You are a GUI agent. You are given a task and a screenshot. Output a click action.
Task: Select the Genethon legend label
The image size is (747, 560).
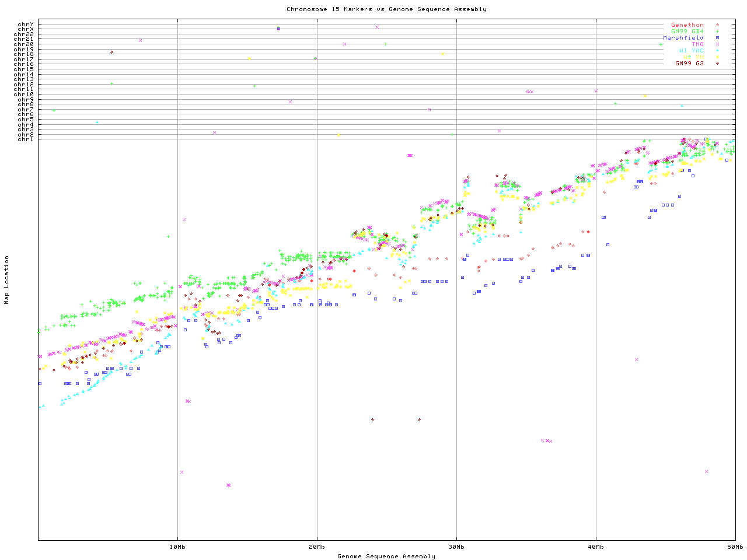687,25
